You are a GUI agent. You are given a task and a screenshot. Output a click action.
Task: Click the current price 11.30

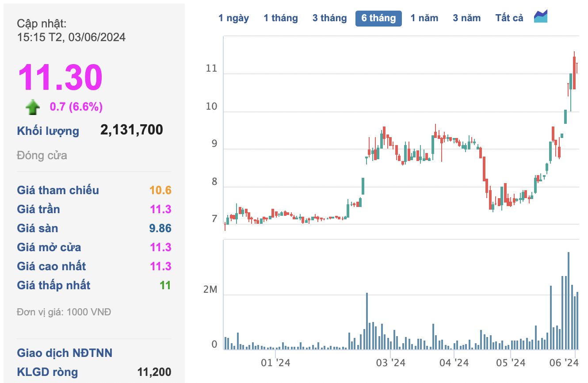(60, 77)
